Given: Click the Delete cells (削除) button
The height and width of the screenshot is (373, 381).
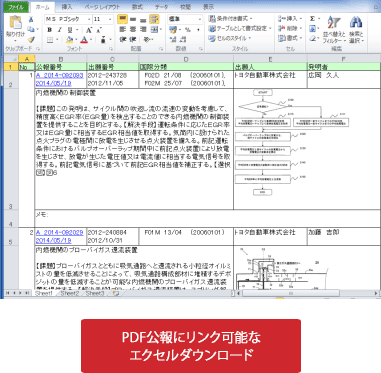Looking at the screenshot, I should tap(290, 29).
